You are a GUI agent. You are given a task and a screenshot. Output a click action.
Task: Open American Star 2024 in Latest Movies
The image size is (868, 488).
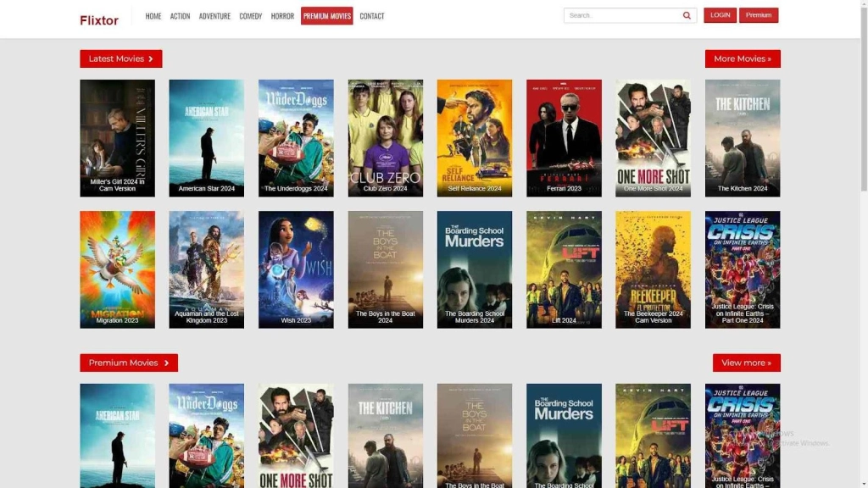207,138
